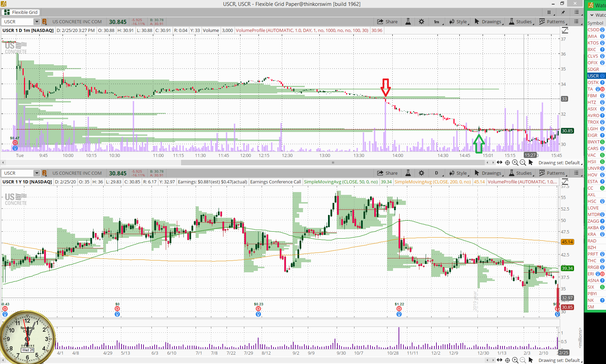Share the upper chart

(387, 22)
